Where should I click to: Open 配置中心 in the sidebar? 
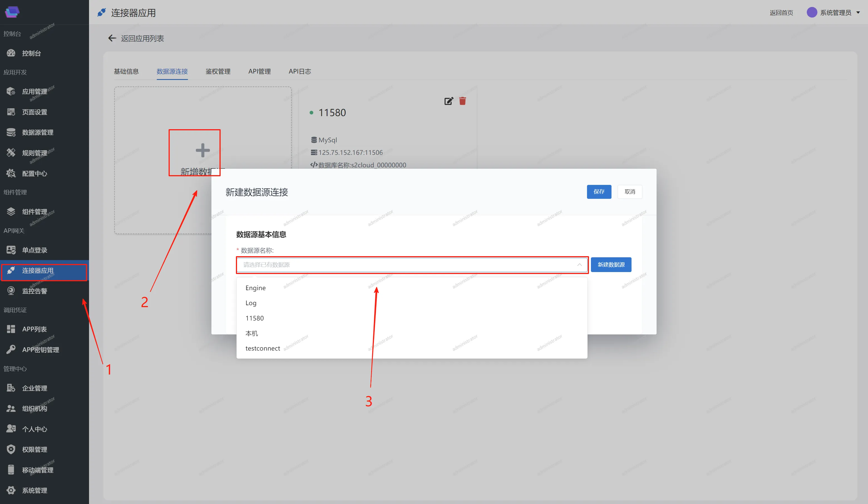(34, 173)
